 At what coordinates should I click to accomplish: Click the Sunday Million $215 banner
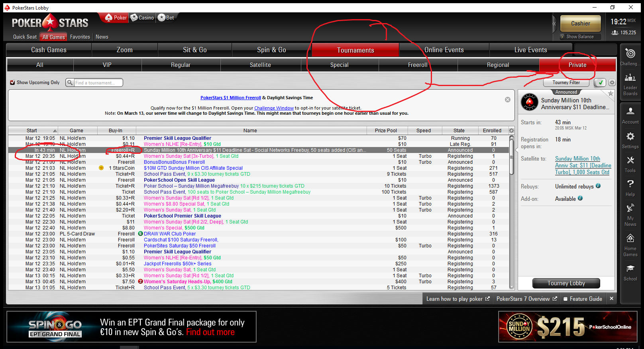point(568,327)
